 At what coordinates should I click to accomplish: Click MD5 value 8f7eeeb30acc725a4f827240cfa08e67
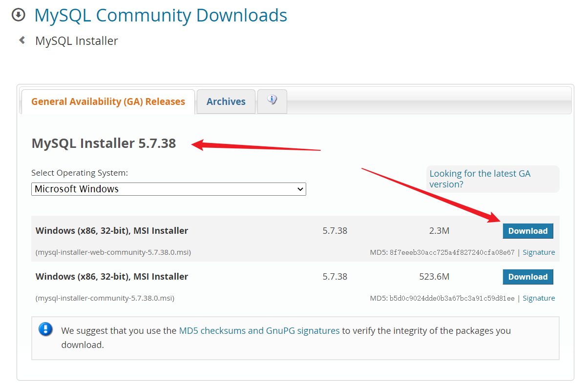452,252
